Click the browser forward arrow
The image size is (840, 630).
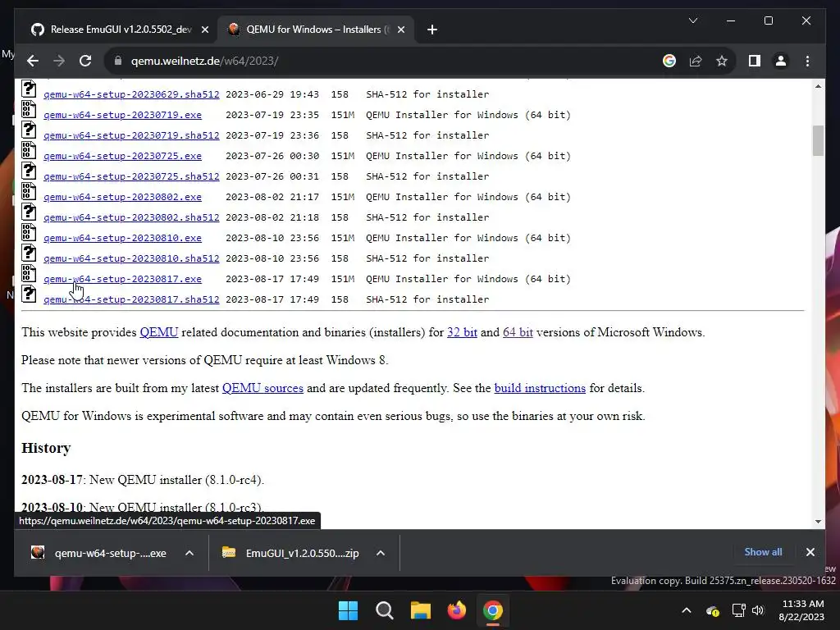59,61
